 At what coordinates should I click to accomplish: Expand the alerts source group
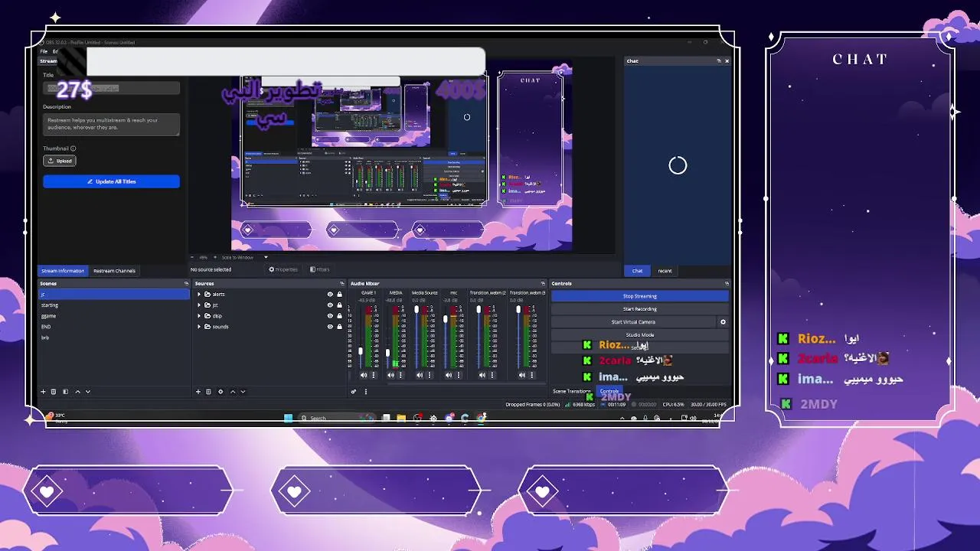(x=199, y=295)
